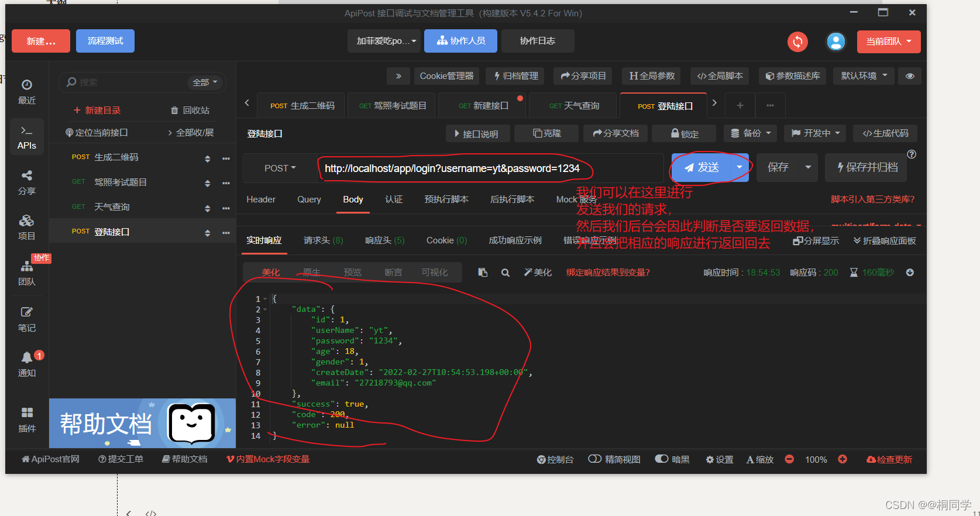Click the copy response icon
Image resolution: width=980 pixels, height=516 pixels.
(483, 273)
